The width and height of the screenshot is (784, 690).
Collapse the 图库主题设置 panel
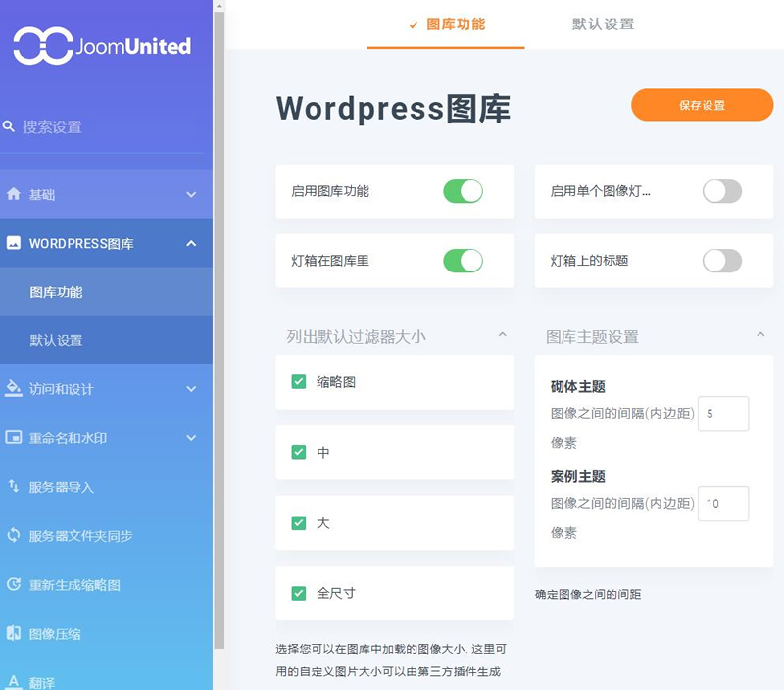[761, 334]
